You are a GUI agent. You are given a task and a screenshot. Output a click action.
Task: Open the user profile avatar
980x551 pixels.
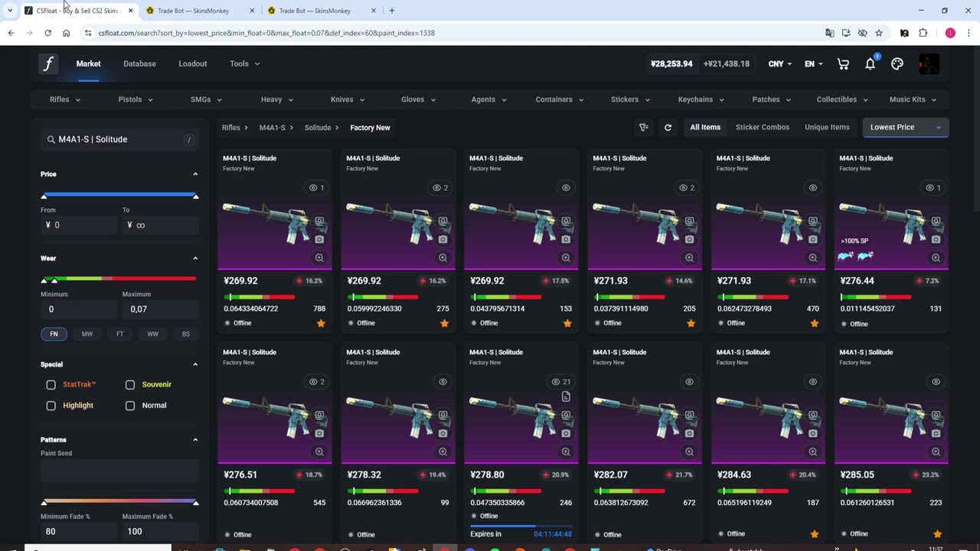pos(929,64)
